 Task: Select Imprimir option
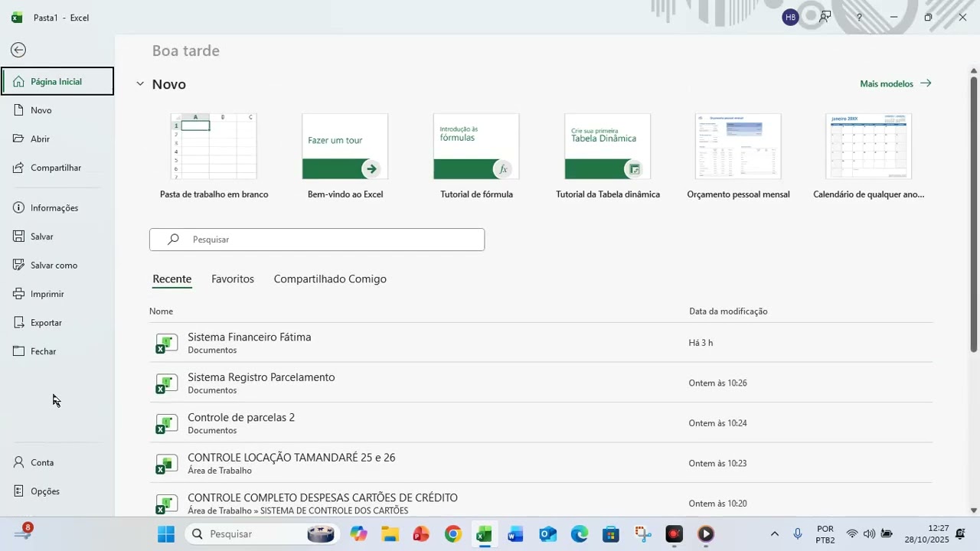(x=57, y=294)
